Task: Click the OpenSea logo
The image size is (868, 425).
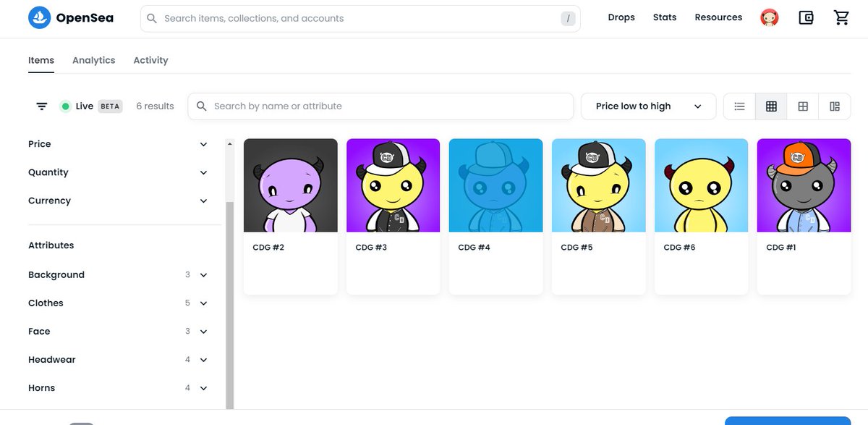Action: pyautogui.click(x=71, y=18)
